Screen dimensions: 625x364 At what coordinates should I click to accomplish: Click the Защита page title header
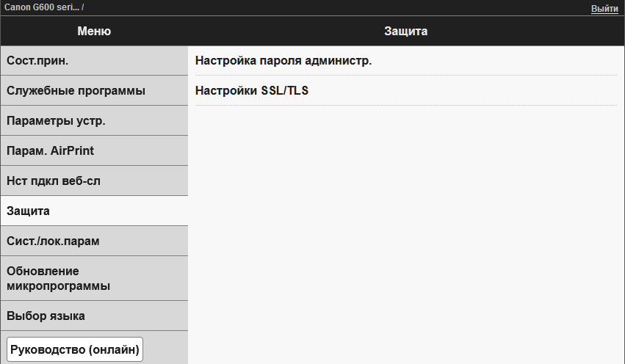[x=405, y=31]
